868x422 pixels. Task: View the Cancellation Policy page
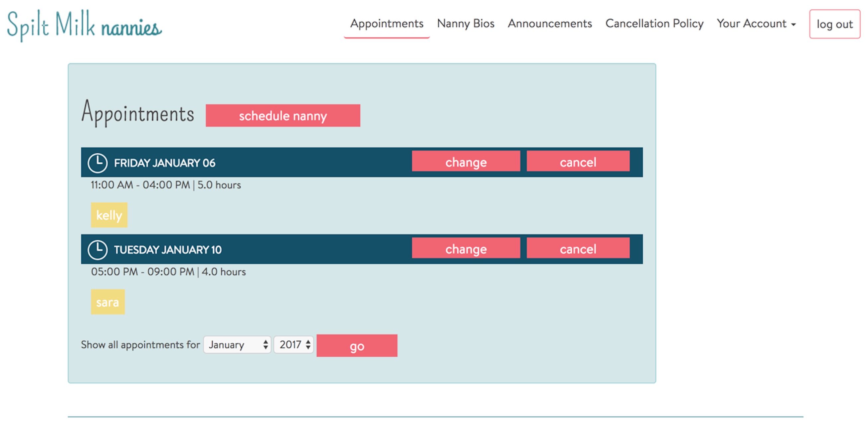(654, 24)
